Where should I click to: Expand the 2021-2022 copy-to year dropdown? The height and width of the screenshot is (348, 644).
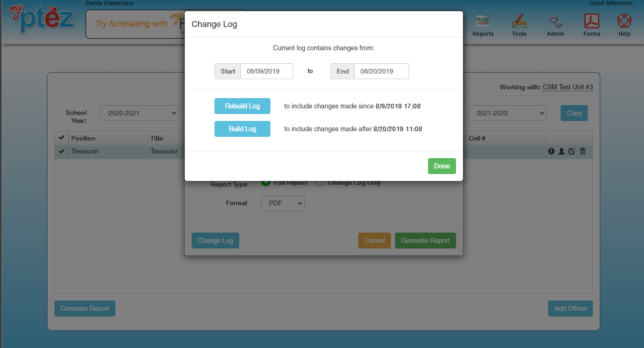[x=507, y=113]
